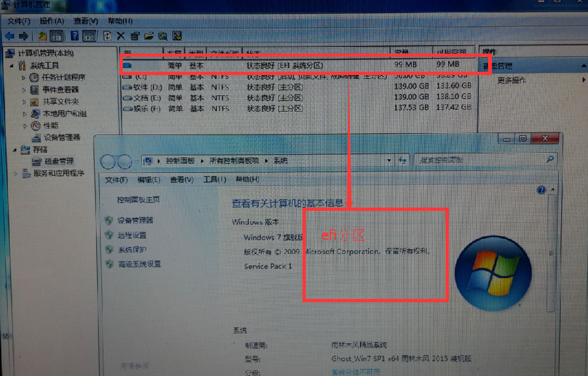Open the 查看(V) menu in Computer Management
Image resolution: width=588 pixels, height=376 pixels.
(86, 21)
